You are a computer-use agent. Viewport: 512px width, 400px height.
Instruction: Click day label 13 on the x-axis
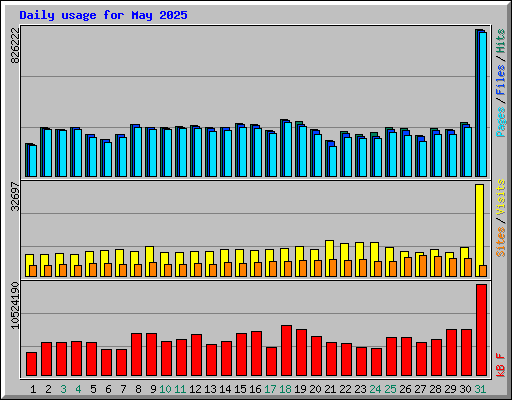click(x=210, y=389)
